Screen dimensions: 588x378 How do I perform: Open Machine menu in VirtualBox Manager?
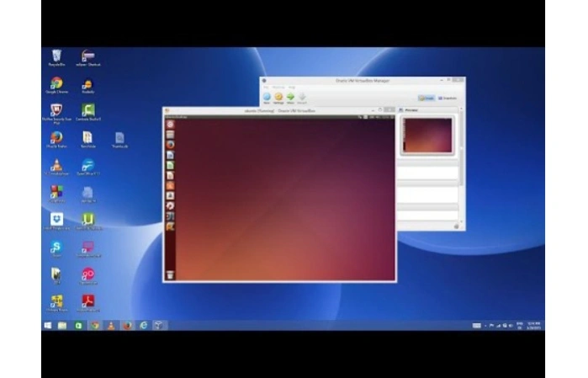point(278,87)
